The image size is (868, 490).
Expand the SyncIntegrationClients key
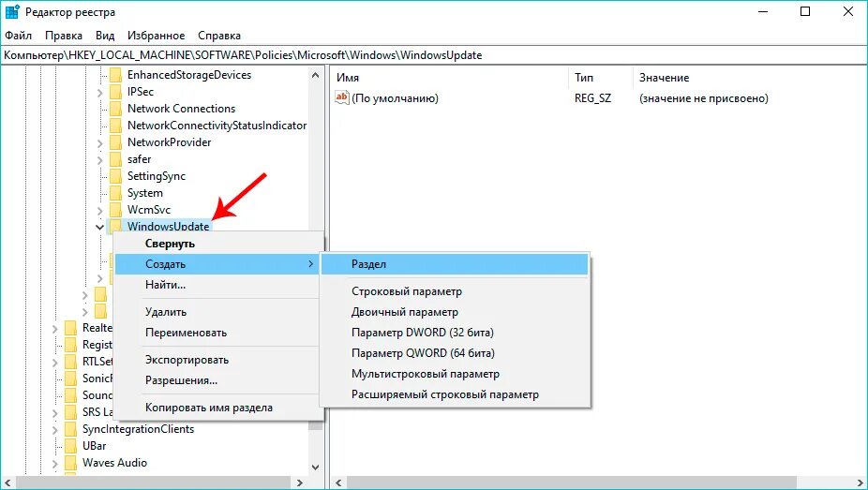(x=54, y=430)
